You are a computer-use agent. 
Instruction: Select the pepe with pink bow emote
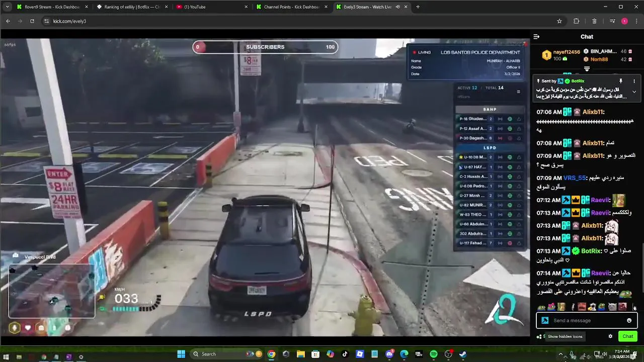[x=551, y=307]
